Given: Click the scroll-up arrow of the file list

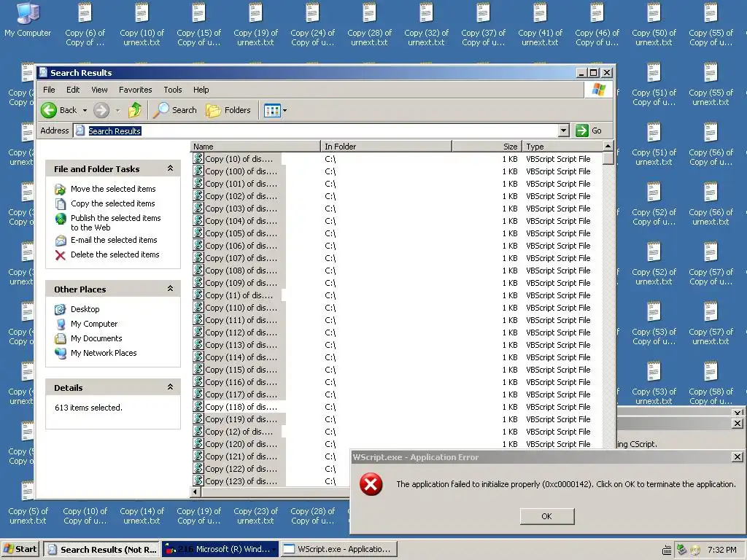Looking at the screenshot, I should [x=608, y=146].
